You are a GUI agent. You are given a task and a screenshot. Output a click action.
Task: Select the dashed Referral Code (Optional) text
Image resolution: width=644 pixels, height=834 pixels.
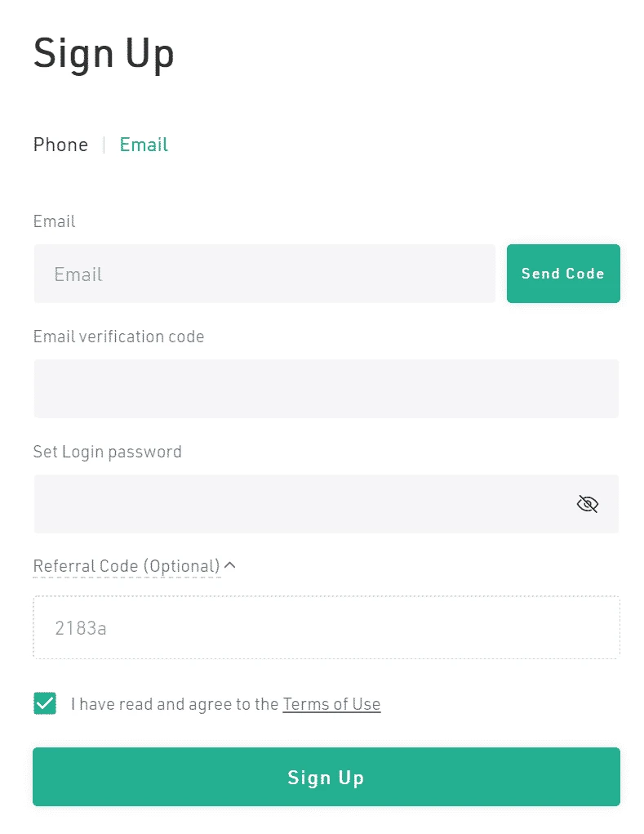[x=127, y=565]
